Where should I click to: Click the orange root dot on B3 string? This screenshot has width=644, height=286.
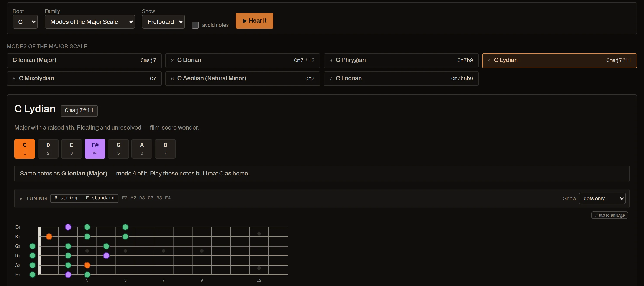point(49,237)
